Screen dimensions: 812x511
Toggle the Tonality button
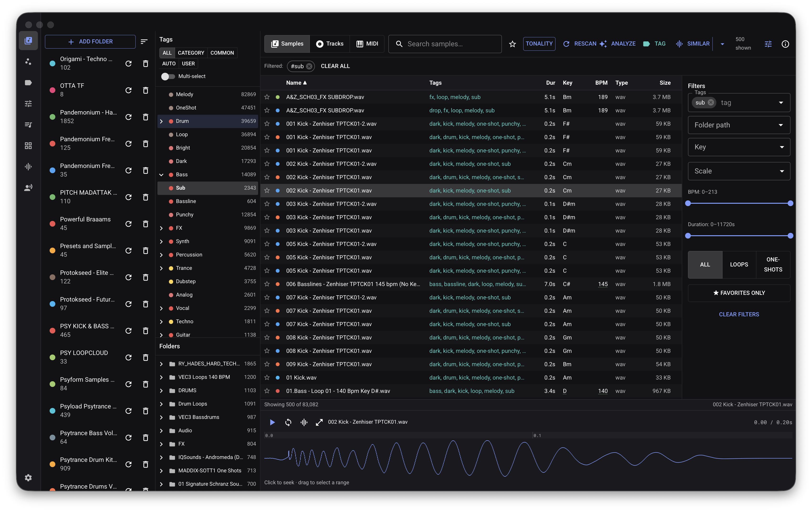pos(539,44)
